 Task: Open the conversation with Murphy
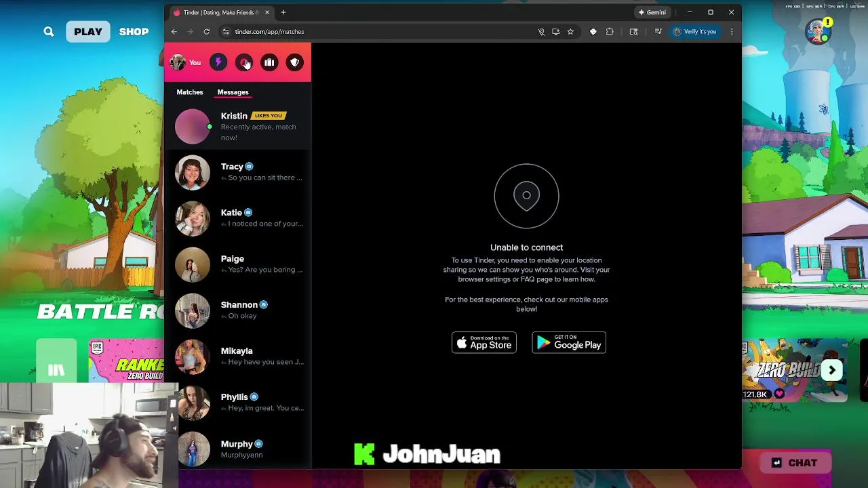pos(238,448)
